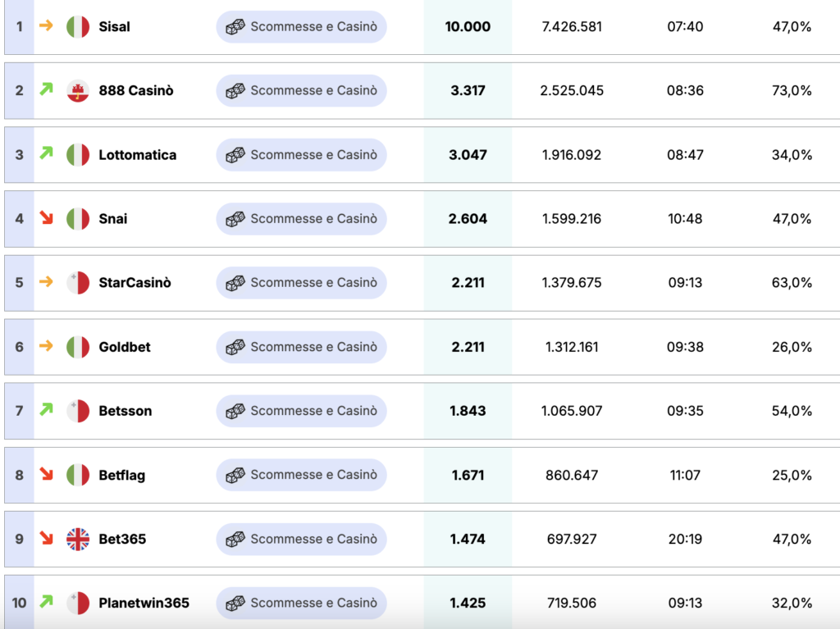Image resolution: width=840 pixels, height=629 pixels.
Task: Open the Scommesse e Casinò badge for Sisal
Action: tap(301, 26)
